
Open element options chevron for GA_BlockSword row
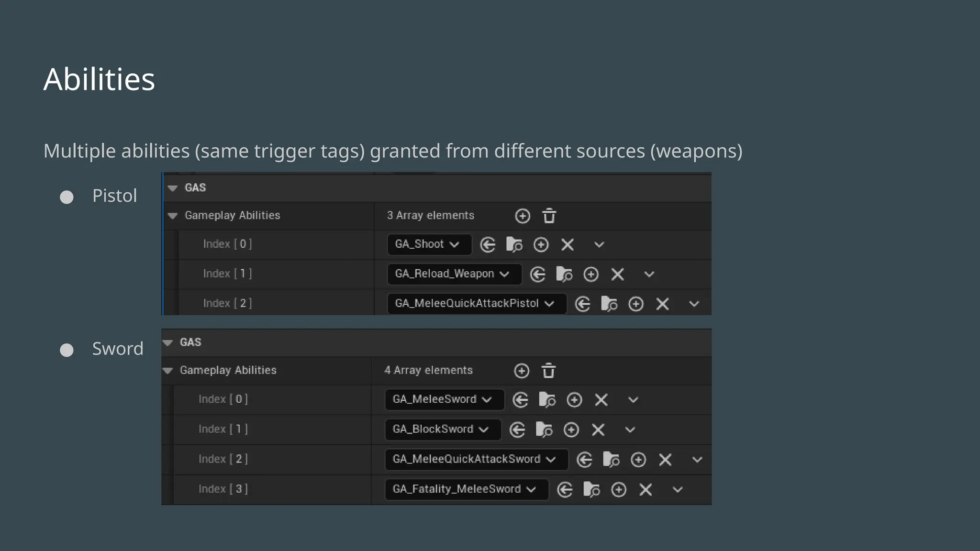click(630, 430)
